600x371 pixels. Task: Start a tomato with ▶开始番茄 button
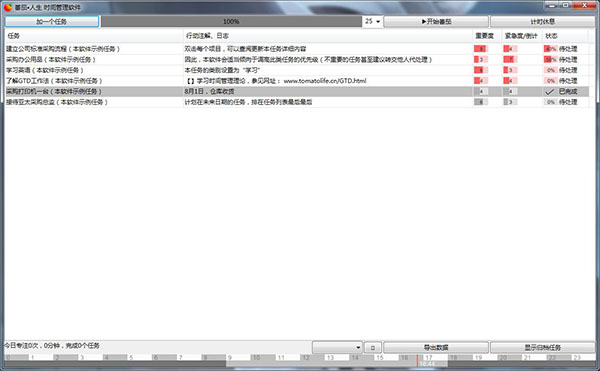click(436, 21)
